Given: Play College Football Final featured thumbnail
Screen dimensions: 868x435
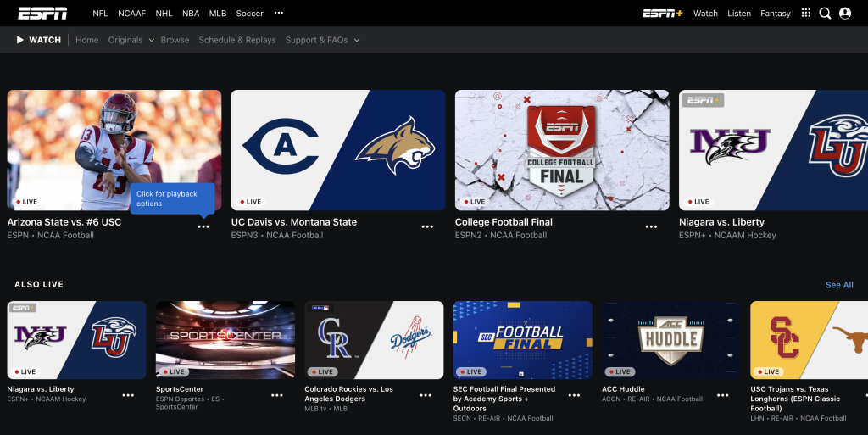Looking at the screenshot, I should point(562,150).
